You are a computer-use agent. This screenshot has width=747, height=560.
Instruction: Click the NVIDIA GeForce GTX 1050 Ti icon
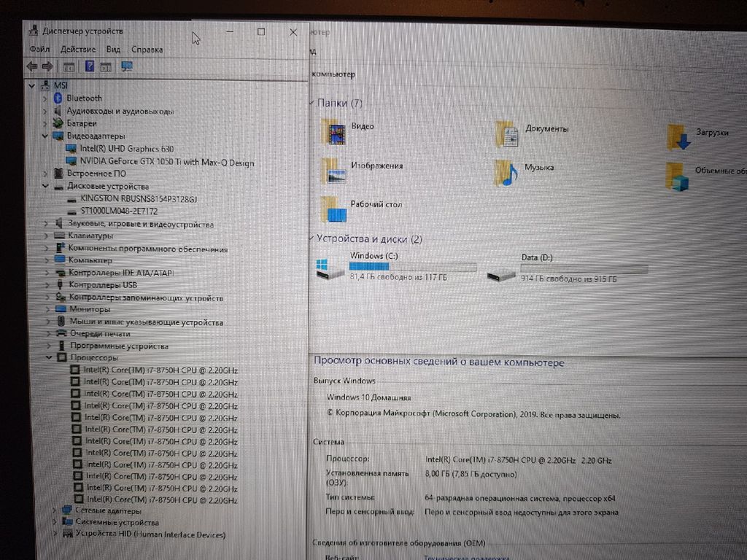tap(71, 161)
